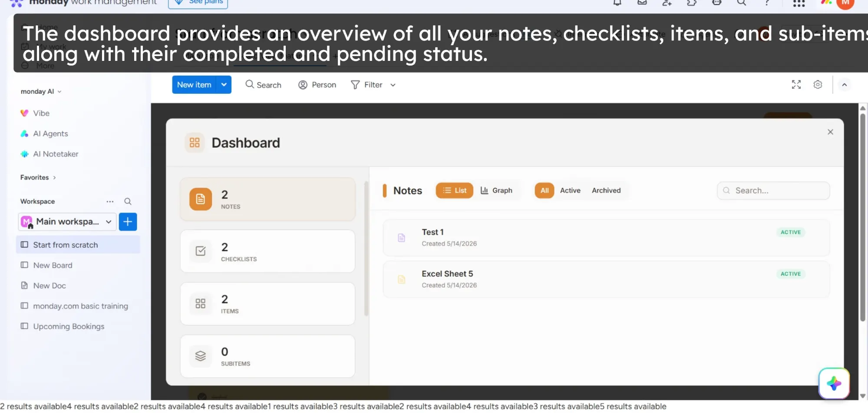Click the Test 1 document icon

pyautogui.click(x=402, y=238)
